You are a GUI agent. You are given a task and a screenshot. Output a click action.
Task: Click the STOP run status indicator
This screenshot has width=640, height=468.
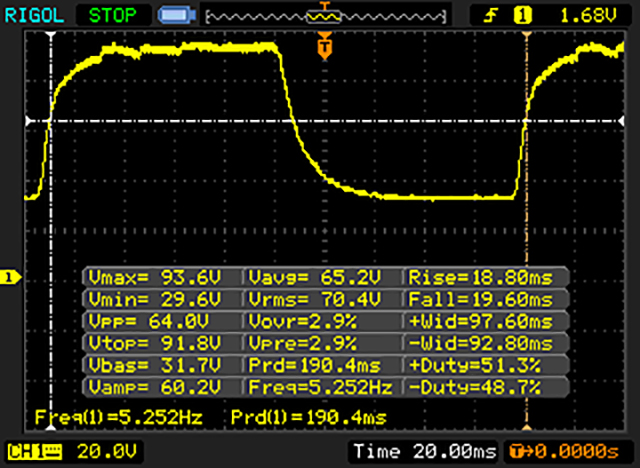112,16
